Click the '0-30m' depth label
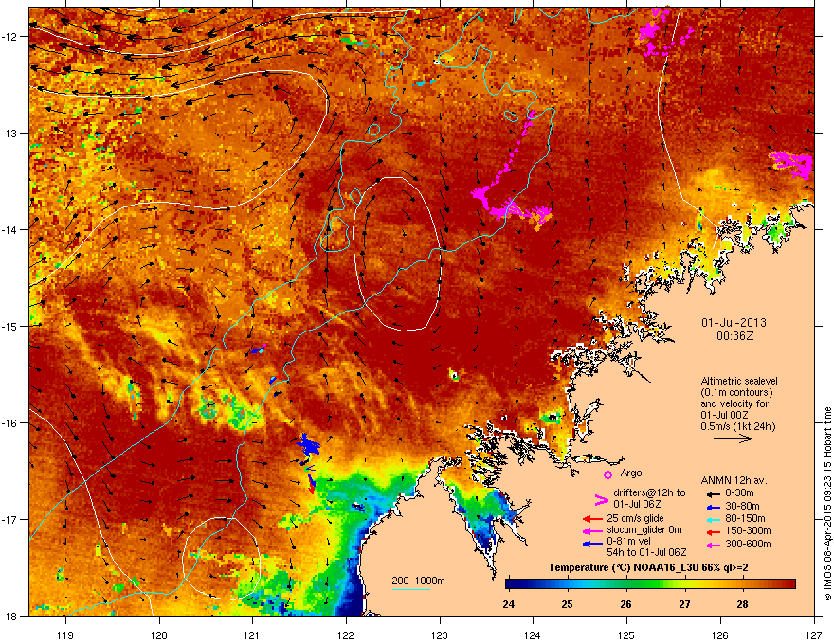This screenshot has width=834, height=644. (739, 493)
